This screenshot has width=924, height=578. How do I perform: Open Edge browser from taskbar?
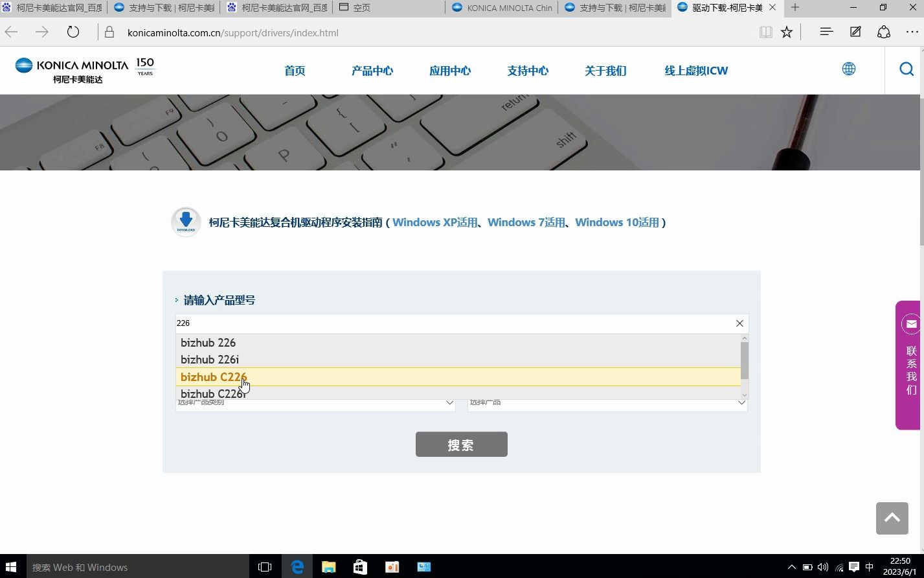[297, 567]
